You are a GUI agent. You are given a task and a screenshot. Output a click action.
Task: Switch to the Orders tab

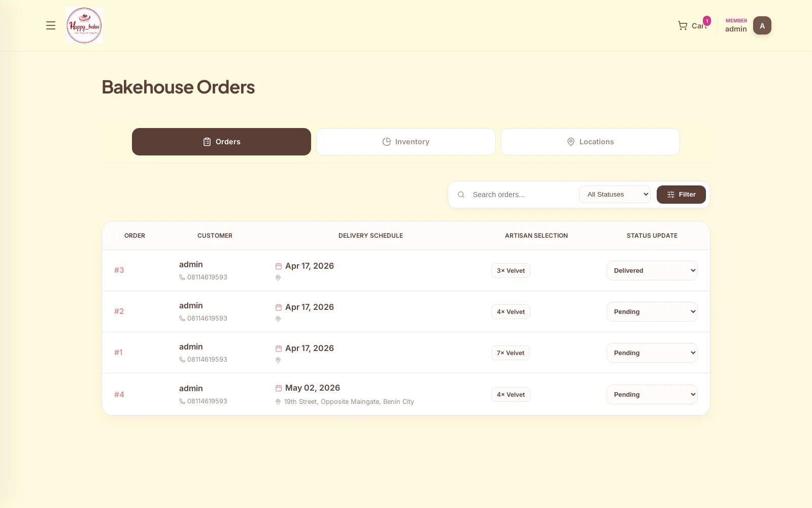click(221, 142)
